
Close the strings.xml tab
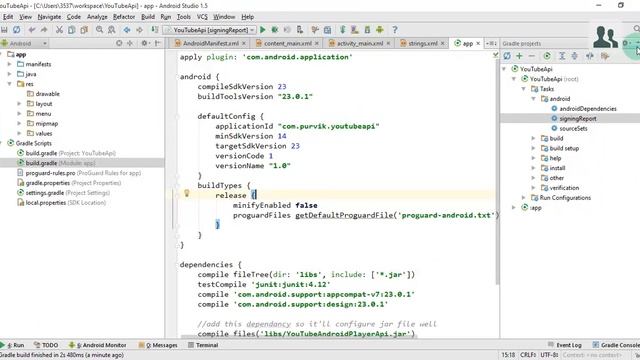tap(443, 43)
